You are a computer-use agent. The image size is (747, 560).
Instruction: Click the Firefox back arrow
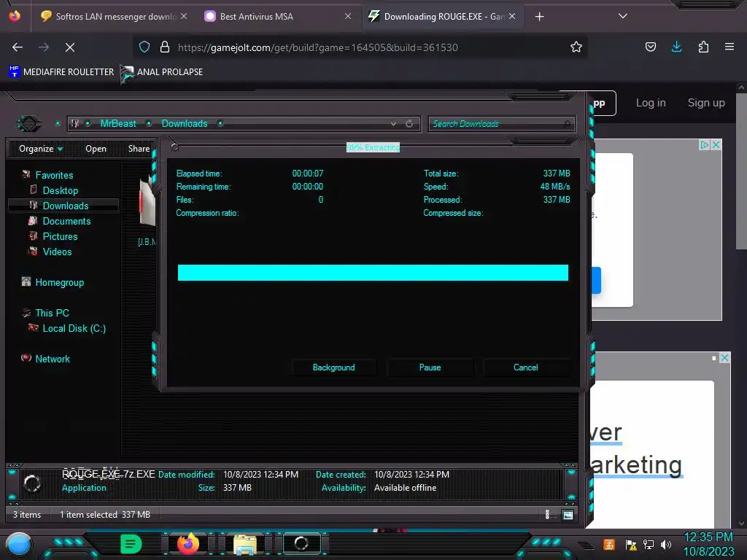coord(18,47)
